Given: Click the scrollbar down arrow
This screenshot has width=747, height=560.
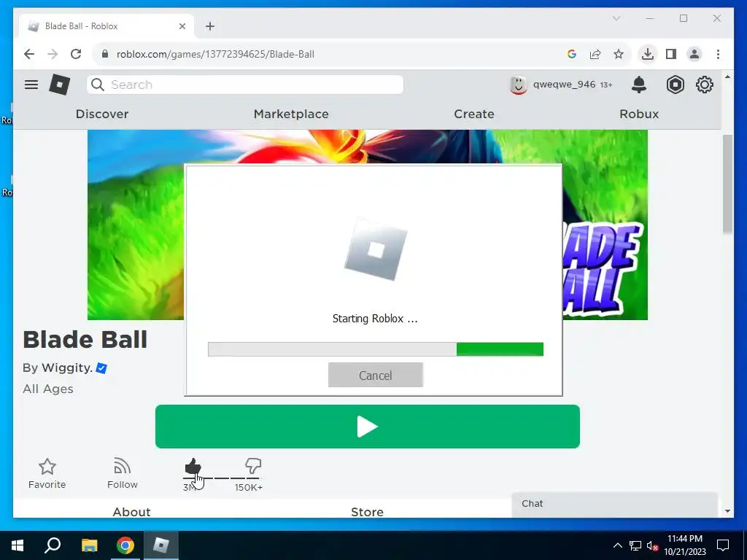Looking at the screenshot, I should coord(727,511).
